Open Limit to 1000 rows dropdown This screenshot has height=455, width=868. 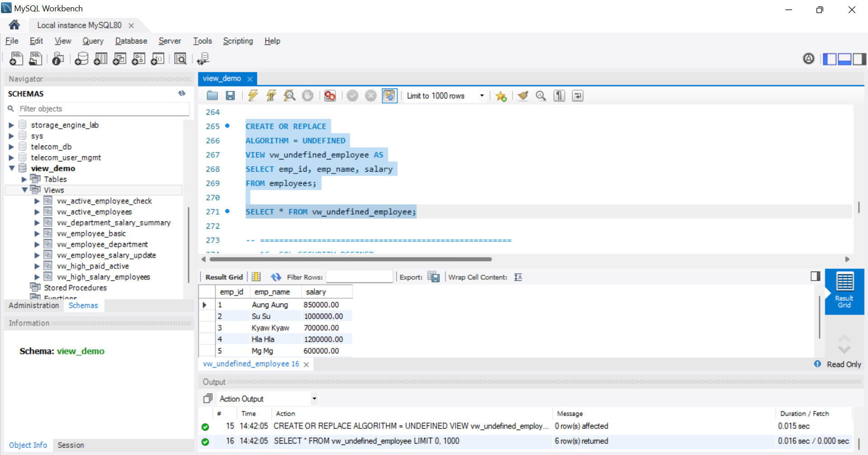tap(482, 96)
